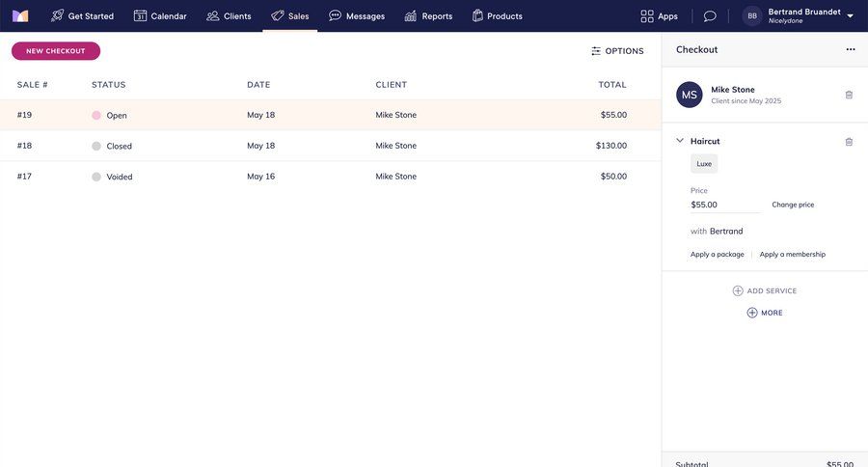Click the DATE column header
Image resolution: width=868 pixels, height=467 pixels.
pyautogui.click(x=258, y=85)
